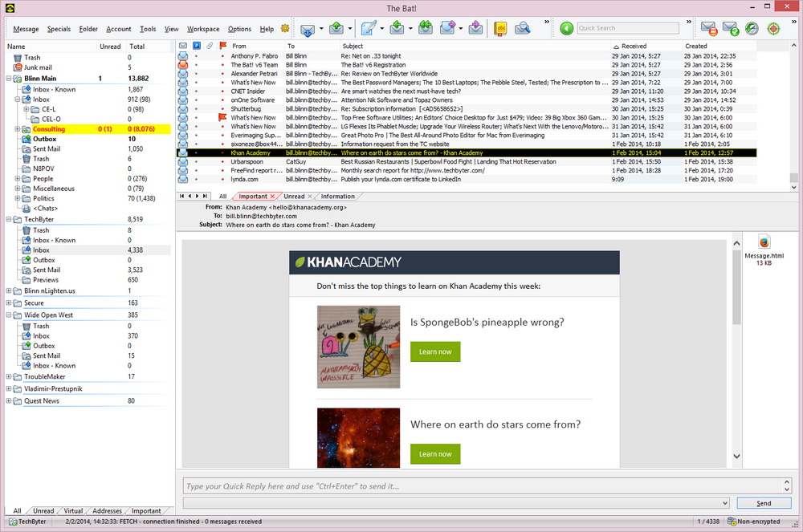Click the red flag column header icon

[222, 46]
